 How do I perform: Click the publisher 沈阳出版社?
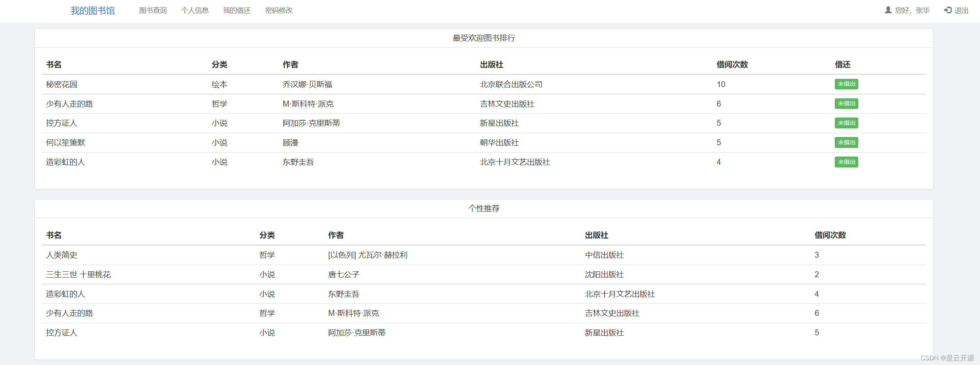(604, 274)
